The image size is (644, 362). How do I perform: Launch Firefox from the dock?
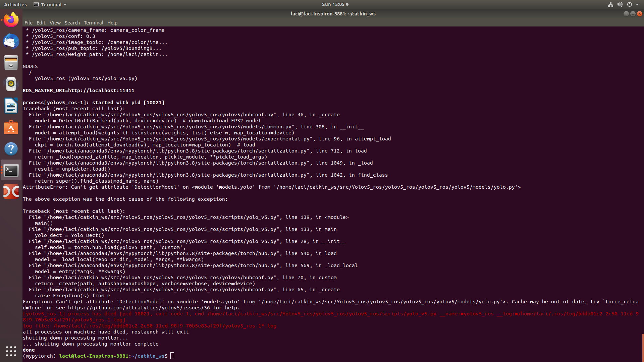coord(11,19)
